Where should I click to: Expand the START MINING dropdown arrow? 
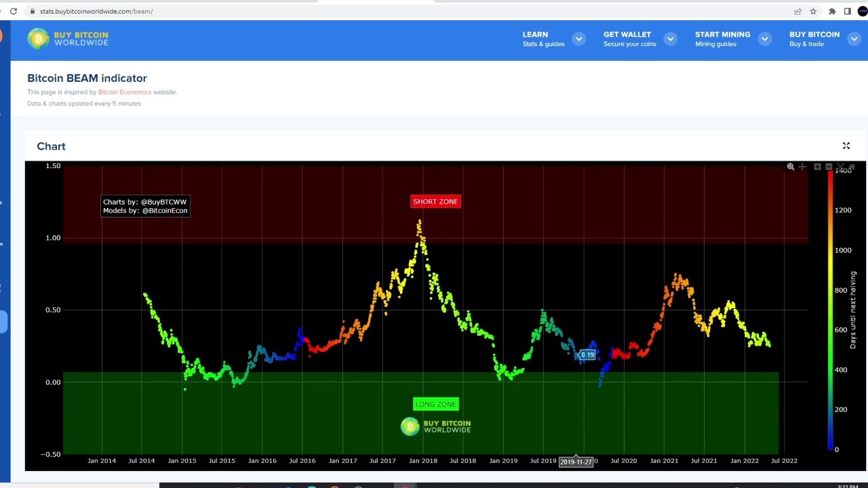pyautogui.click(x=764, y=39)
